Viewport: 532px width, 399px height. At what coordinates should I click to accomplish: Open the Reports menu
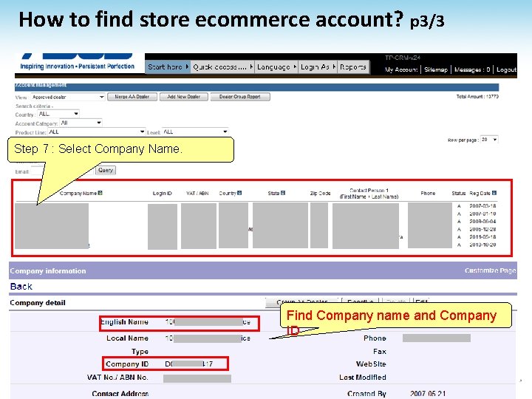pyautogui.click(x=353, y=67)
